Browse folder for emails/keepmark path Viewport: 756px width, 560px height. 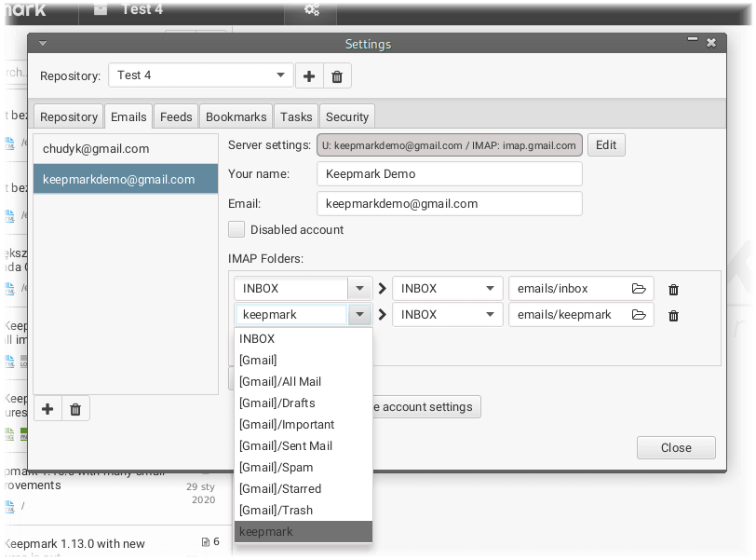(639, 315)
